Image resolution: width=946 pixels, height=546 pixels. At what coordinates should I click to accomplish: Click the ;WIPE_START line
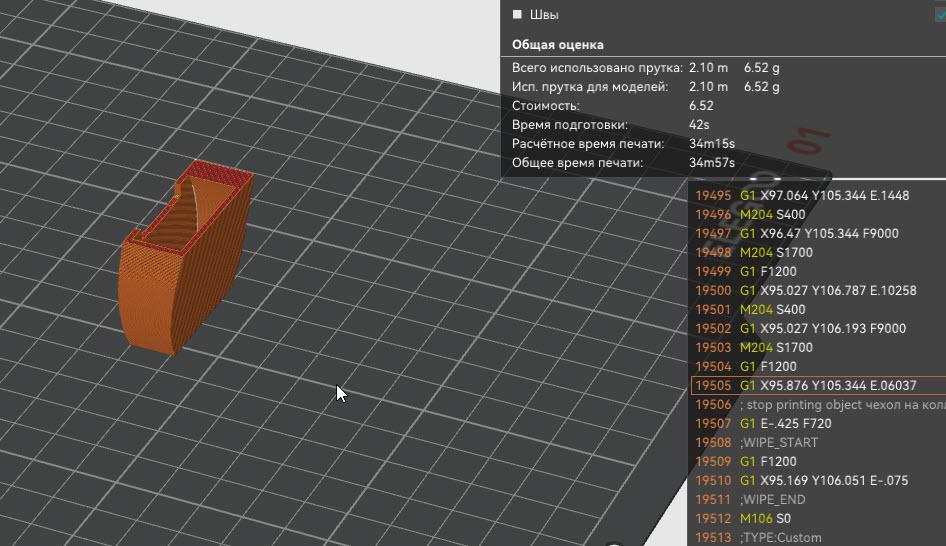(x=778, y=443)
